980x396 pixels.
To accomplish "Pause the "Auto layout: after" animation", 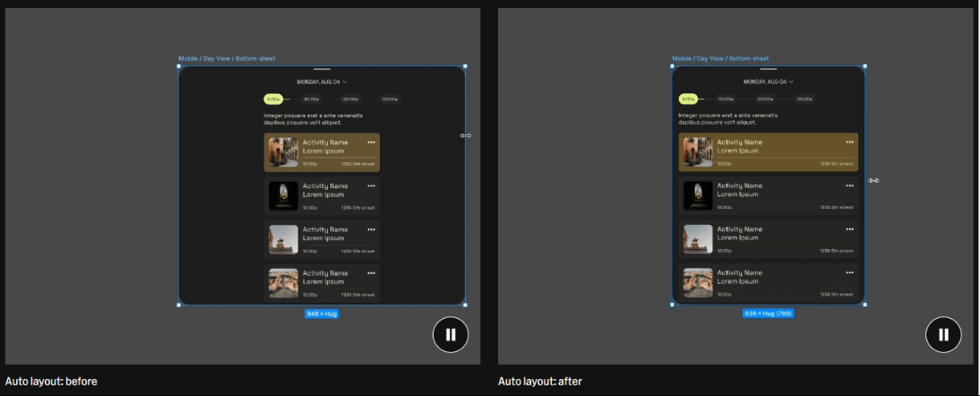I will pyautogui.click(x=943, y=334).
